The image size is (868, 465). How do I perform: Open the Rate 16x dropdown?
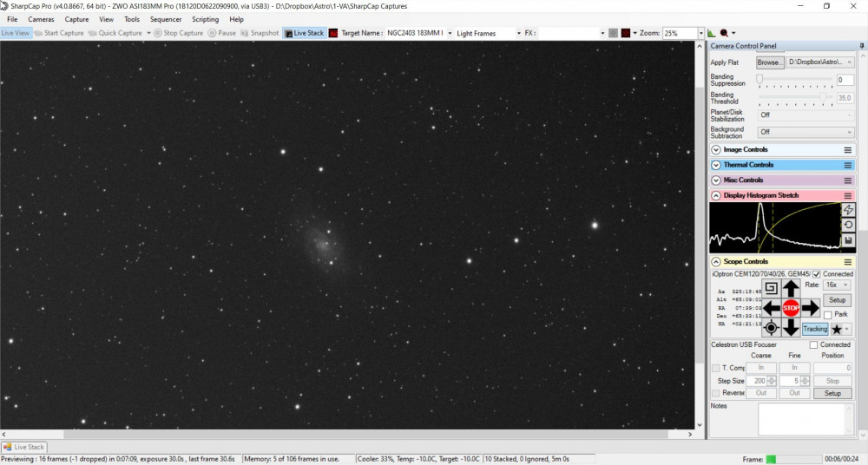837,285
